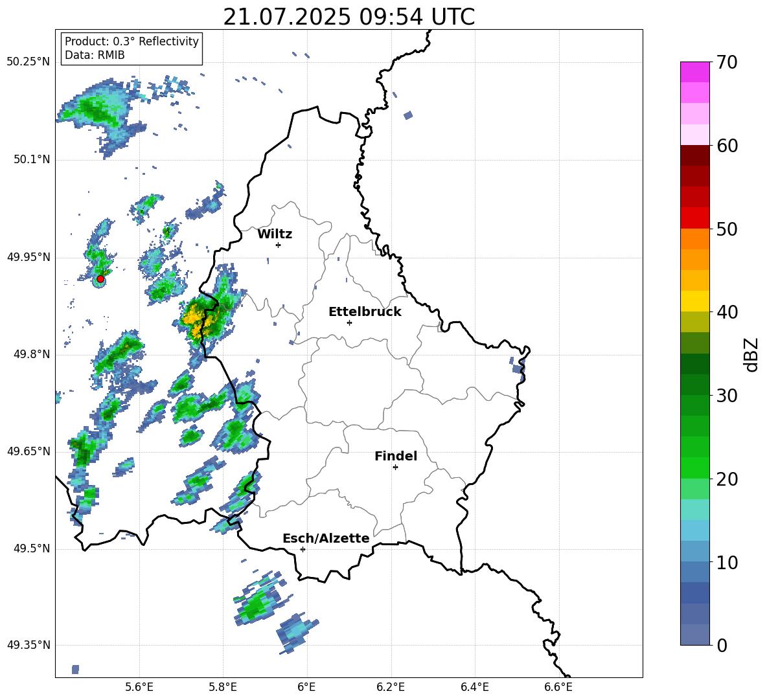Click the colorbar tick label 0
Screen dimensions: 767x700
722,645
